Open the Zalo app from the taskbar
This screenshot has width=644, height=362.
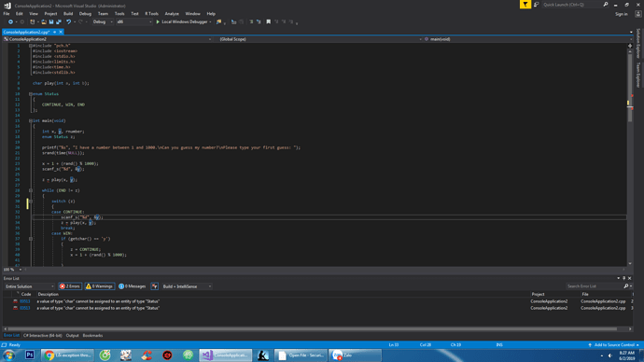[x=355, y=355]
